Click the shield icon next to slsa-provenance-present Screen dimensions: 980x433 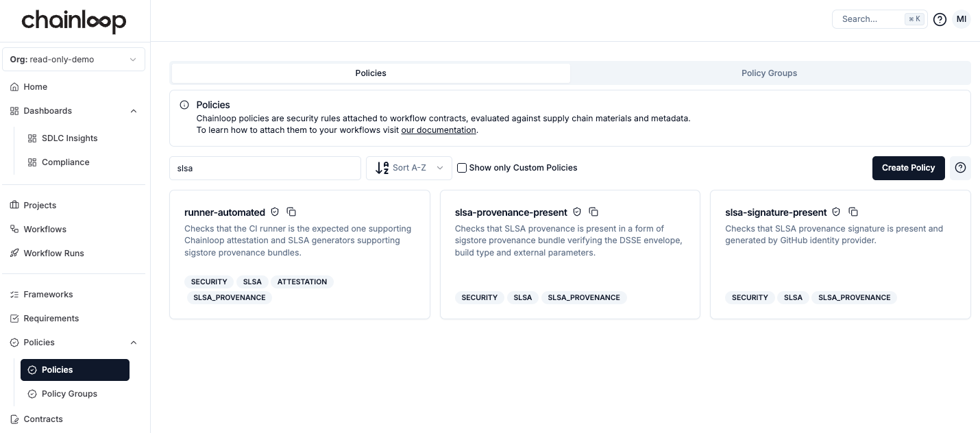(x=577, y=212)
